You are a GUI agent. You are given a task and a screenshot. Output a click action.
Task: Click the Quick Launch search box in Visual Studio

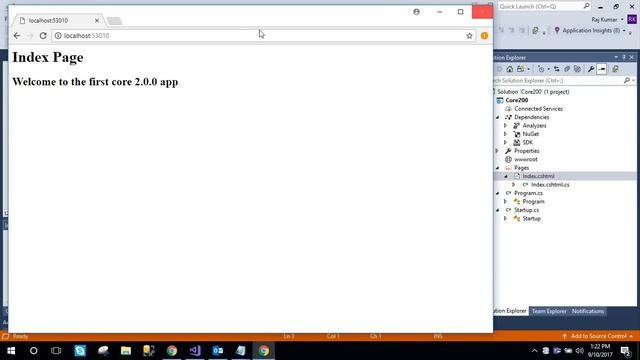point(544,7)
